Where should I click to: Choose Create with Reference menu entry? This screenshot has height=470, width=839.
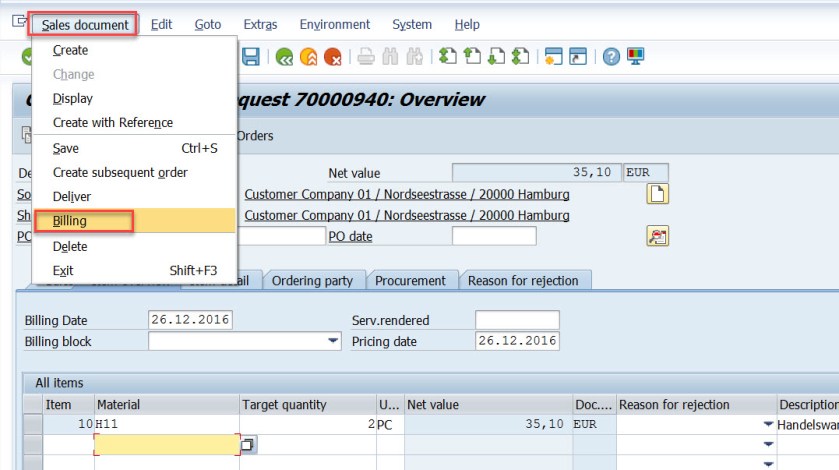135,123
